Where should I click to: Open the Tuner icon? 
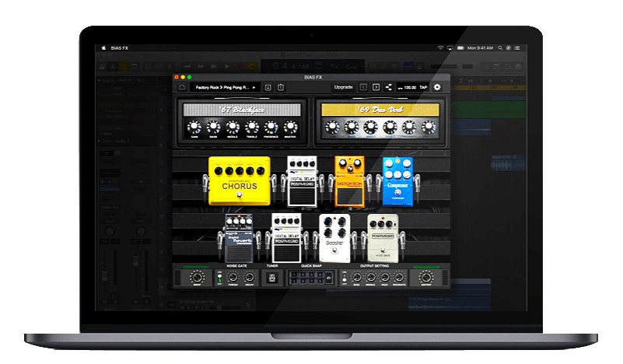pos(272,278)
